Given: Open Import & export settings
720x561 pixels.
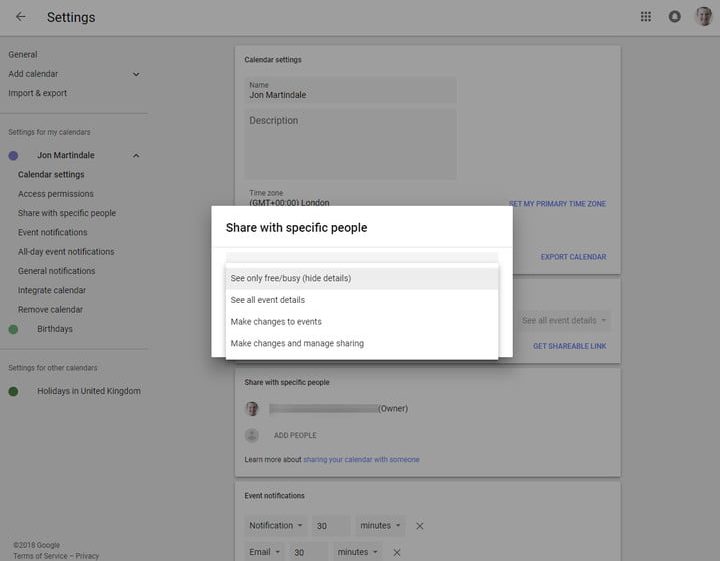Looking at the screenshot, I should click(x=38, y=93).
